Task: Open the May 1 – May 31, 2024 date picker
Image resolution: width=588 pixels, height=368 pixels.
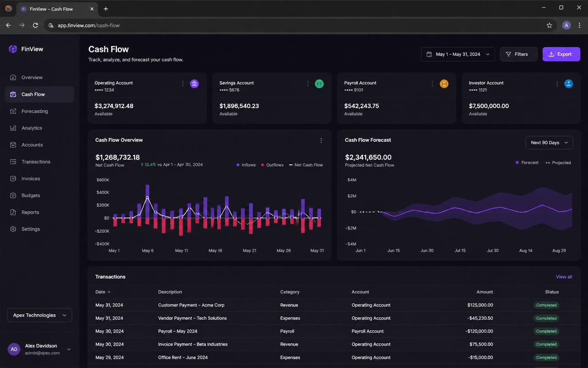Action: point(458,54)
